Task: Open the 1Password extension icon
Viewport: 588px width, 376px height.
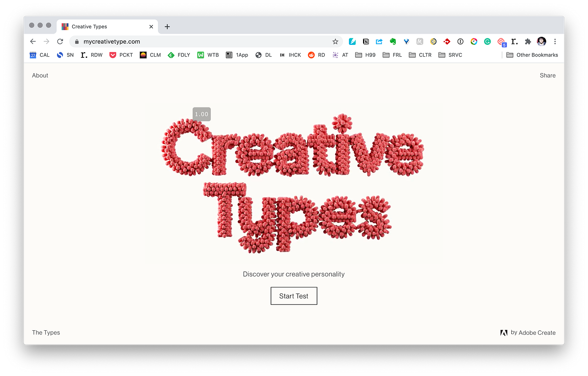Action: tap(460, 42)
